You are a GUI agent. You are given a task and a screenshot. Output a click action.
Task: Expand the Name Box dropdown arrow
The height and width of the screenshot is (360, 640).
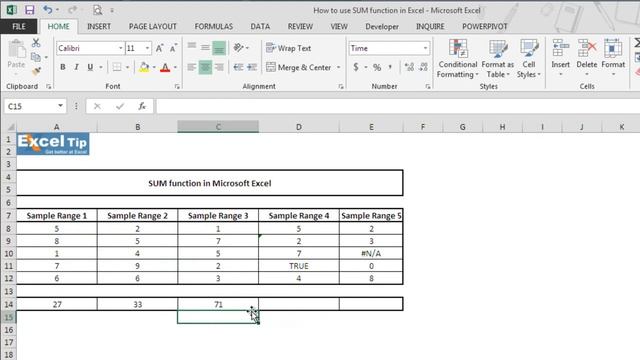(x=60, y=106)
